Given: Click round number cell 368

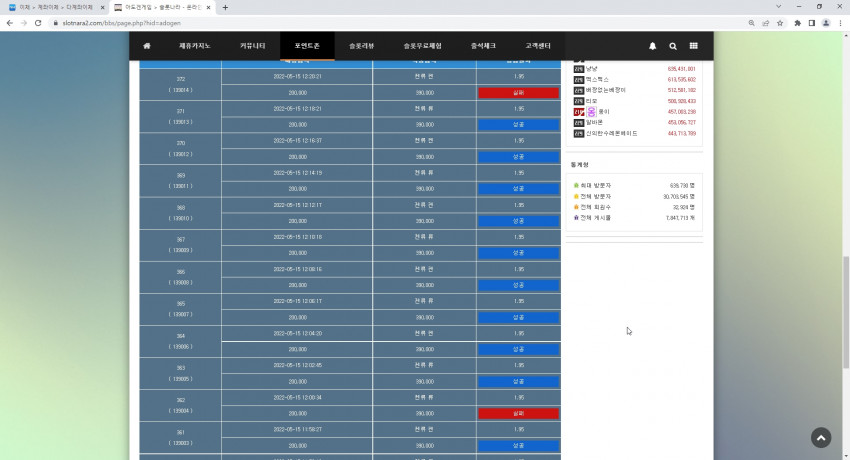Looking at the screenshot, I should point(181,213).
